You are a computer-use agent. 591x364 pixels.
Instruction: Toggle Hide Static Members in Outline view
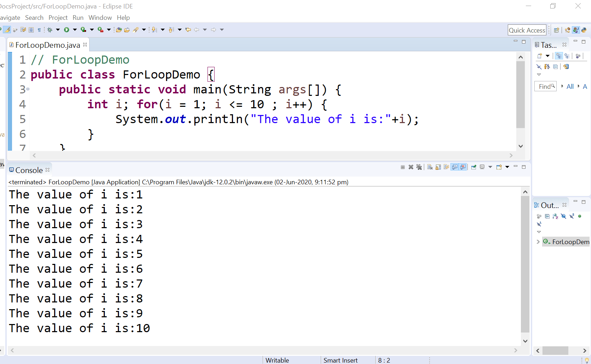[572, 216]
